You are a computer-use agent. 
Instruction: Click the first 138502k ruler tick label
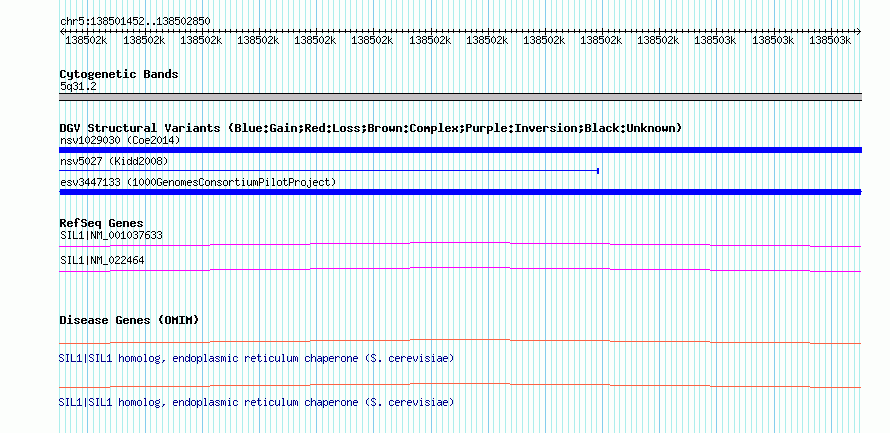point(86,40)
